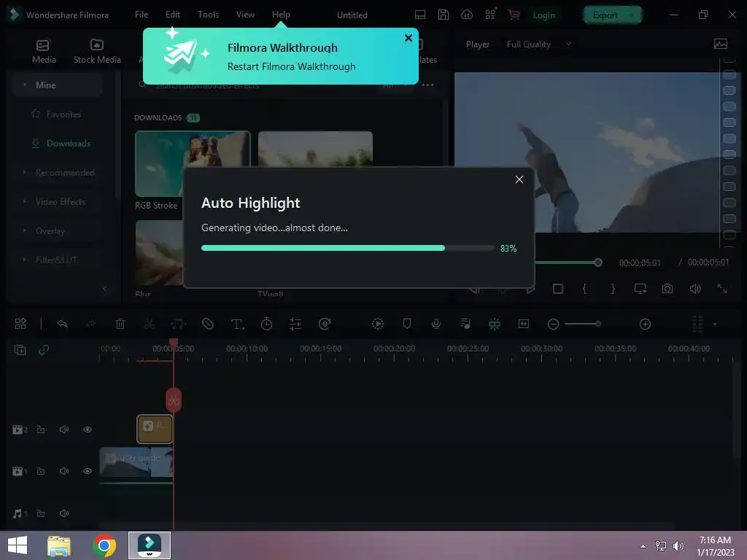Open the File menu

click(x=142, y=15)
